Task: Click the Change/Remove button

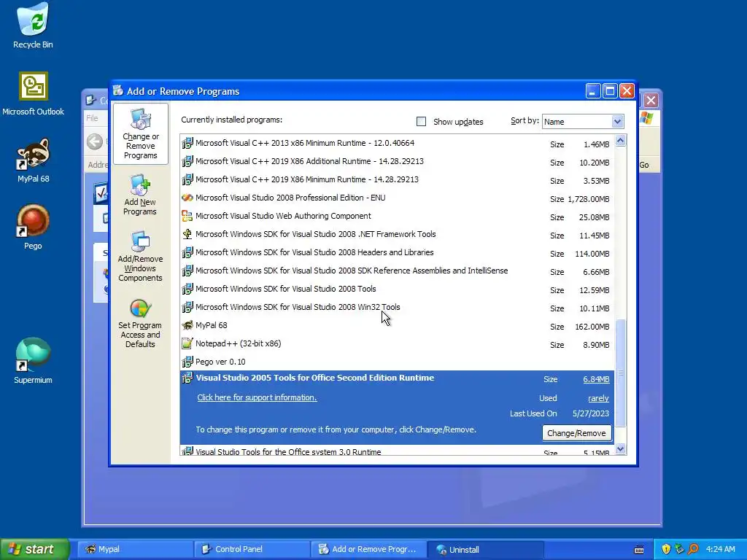Action: click(x=576, y=433)
